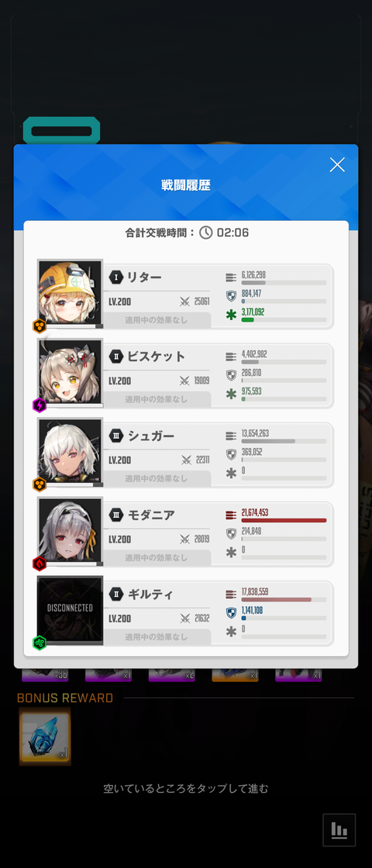Select ビスケット's character portrait
The height and width of the screenshot is (868, 372).
tap(70, 372)
